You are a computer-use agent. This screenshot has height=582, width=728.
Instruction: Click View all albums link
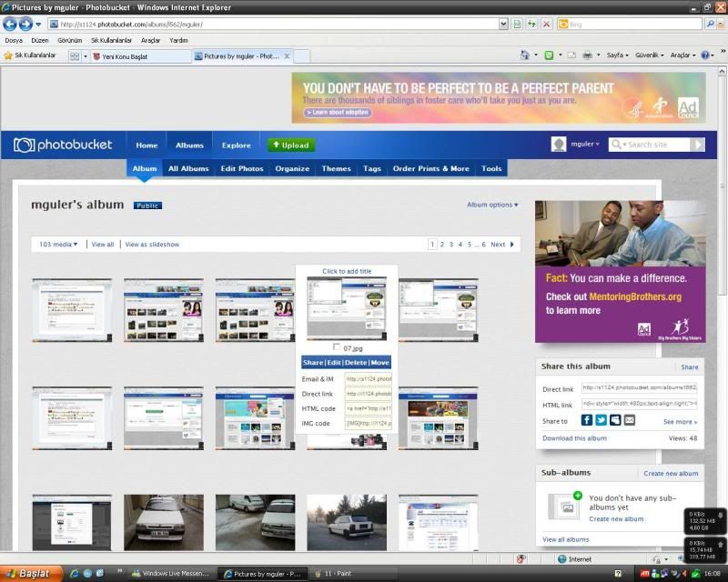click(565, 539)
